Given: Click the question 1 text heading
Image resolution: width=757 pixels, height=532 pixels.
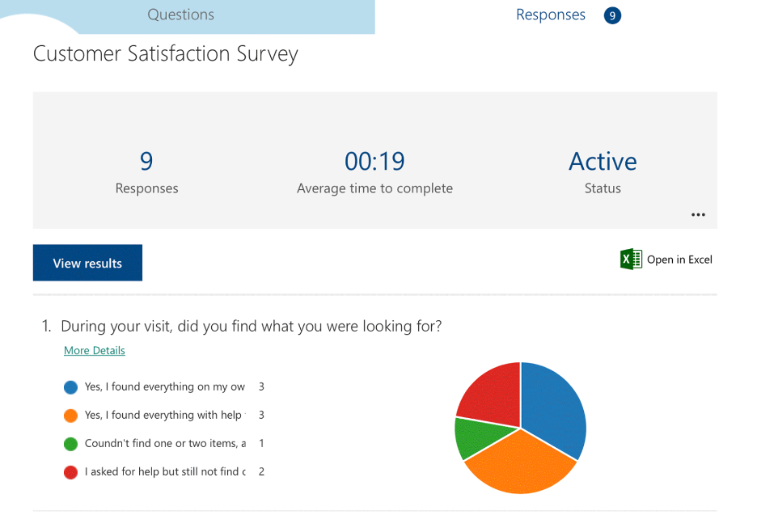Looking at the screenshot, I should (x=251, y=327).
